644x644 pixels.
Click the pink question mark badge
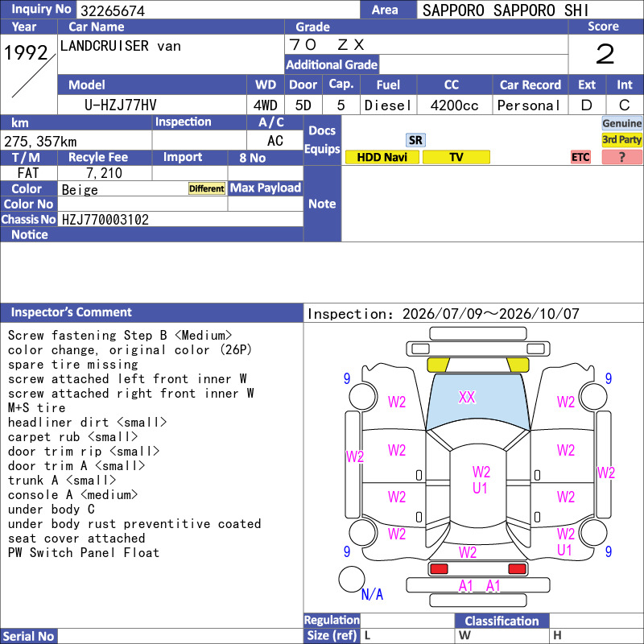621,157
